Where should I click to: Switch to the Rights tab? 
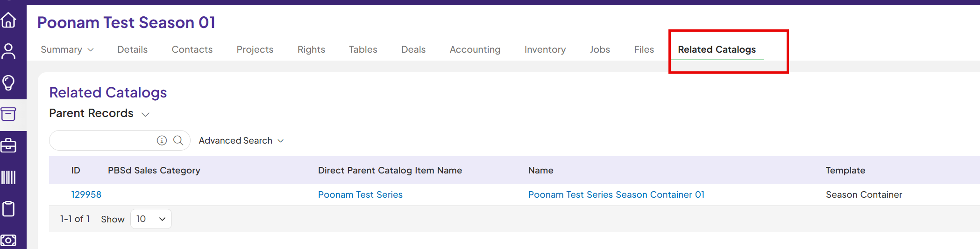[311, 49]
